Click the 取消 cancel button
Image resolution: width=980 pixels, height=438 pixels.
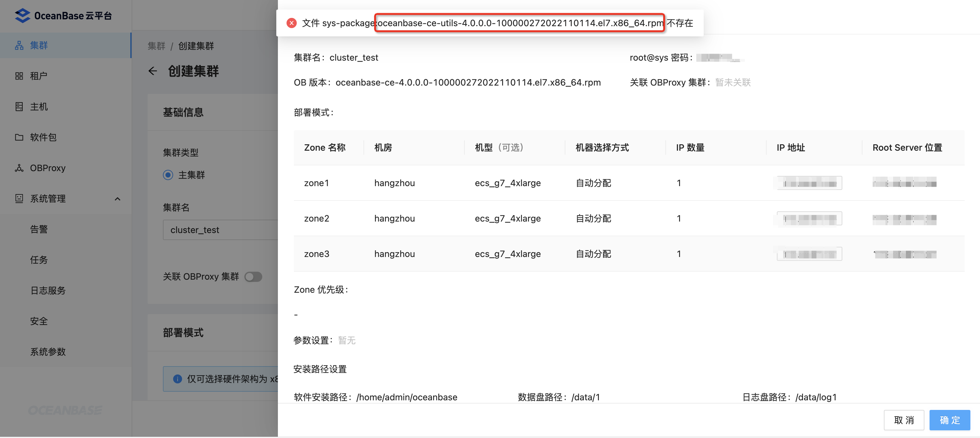tap(904, 420)
